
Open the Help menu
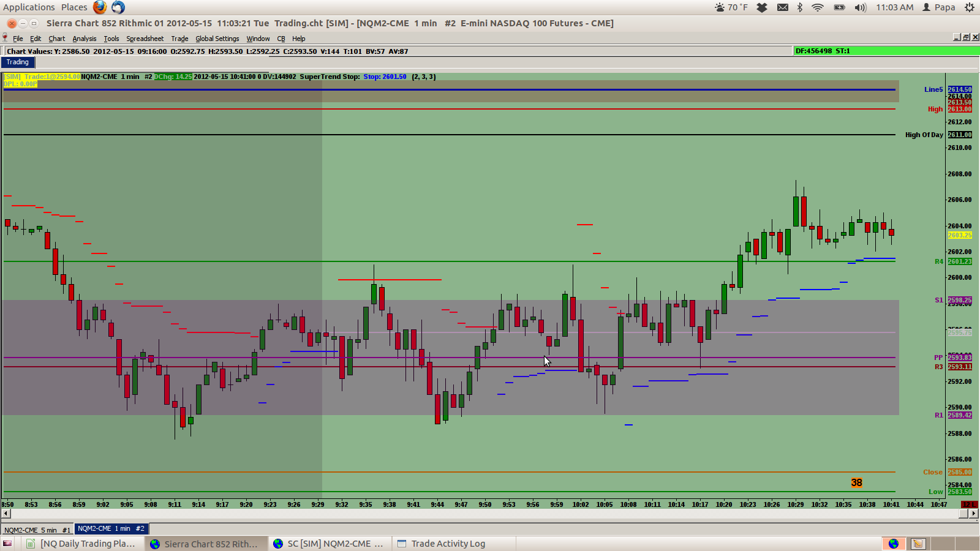pos(299,39)
